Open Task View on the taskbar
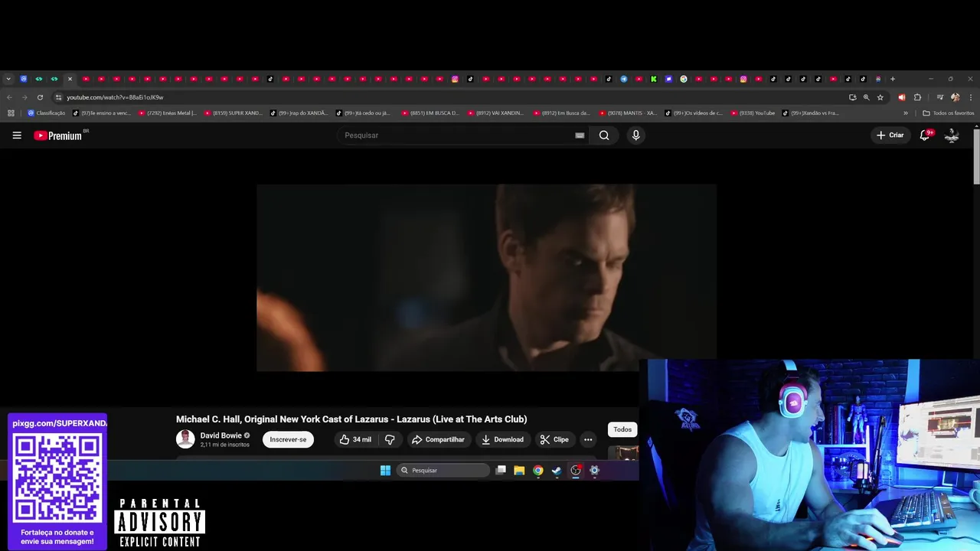980x551 pixels. click(501, 470)
